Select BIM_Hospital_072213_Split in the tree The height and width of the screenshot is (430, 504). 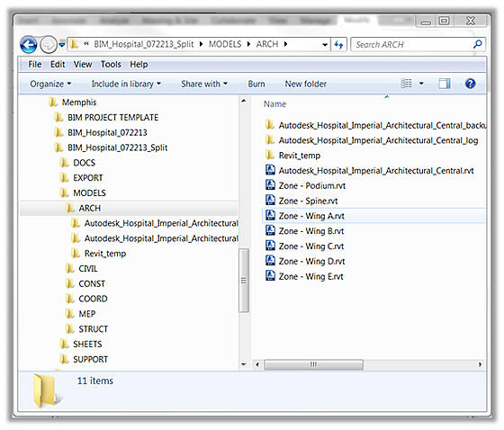112,148
